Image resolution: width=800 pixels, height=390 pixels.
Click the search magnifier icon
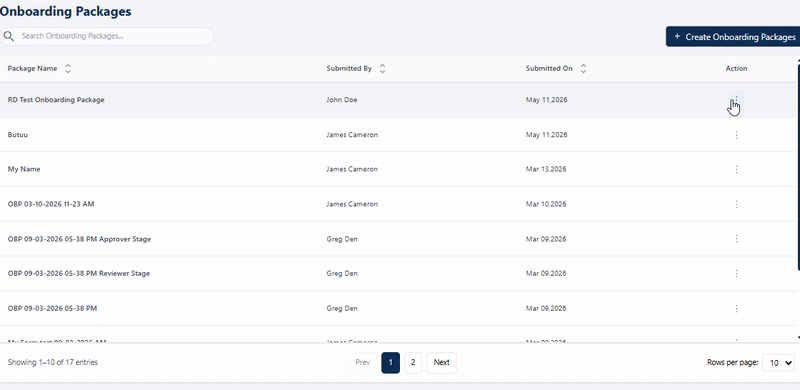[8, 36]
